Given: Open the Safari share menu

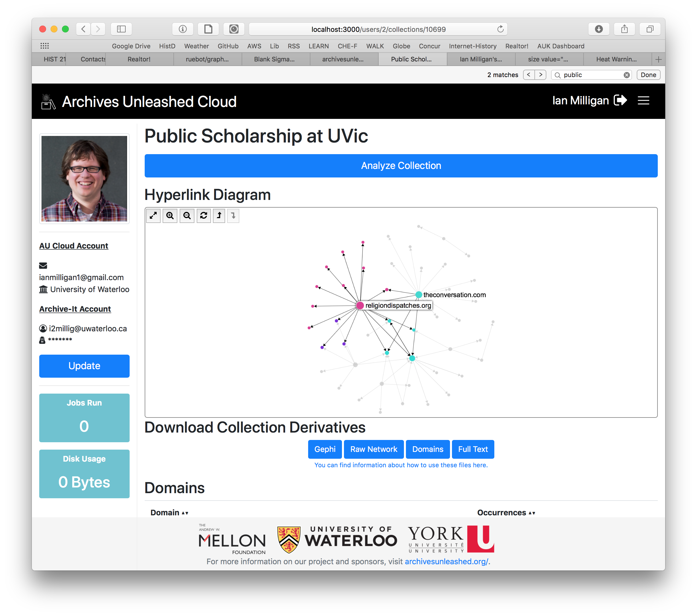Looking at the screenshot, I should click(624, 29).
